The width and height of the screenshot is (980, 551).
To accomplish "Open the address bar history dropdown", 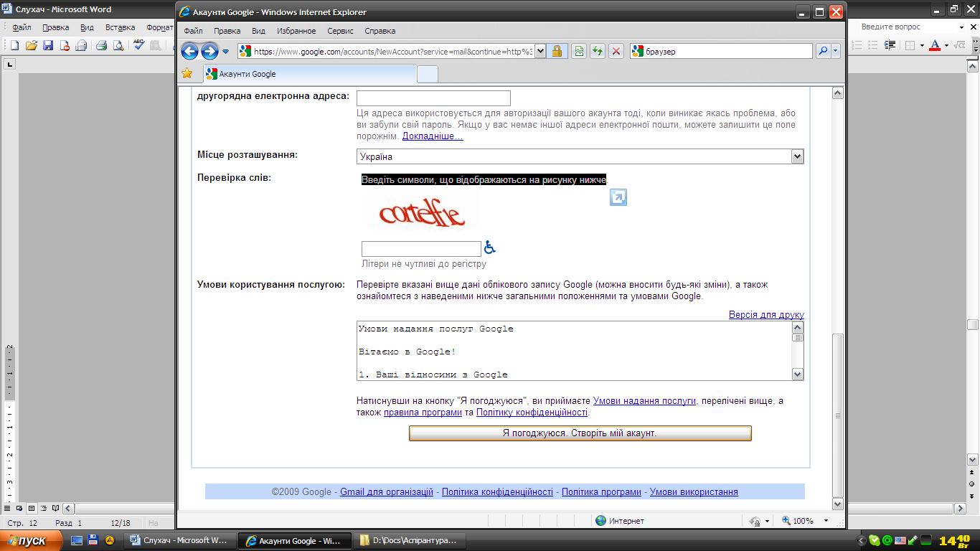I will 540,51.
